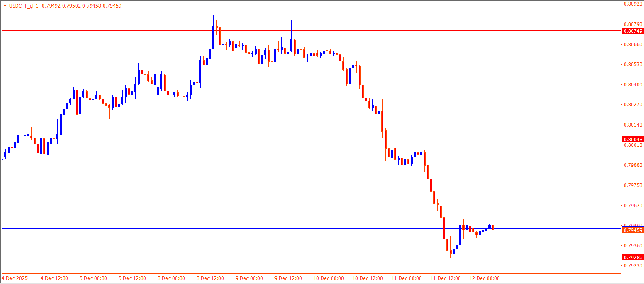Click the 0.80048 red price tag

(633, 139)
